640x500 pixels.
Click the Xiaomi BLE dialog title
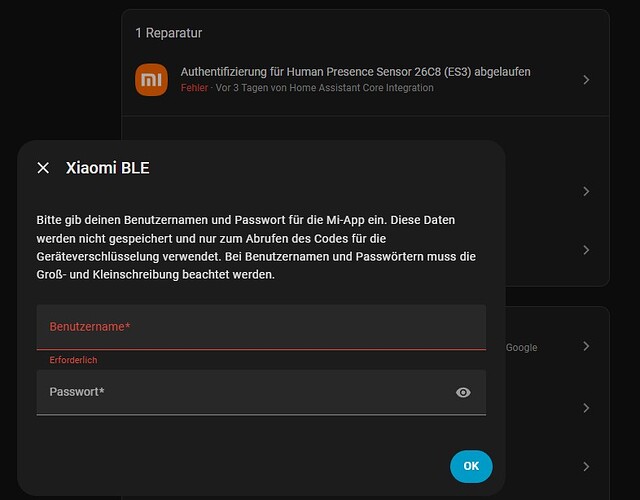coord(107,168)
